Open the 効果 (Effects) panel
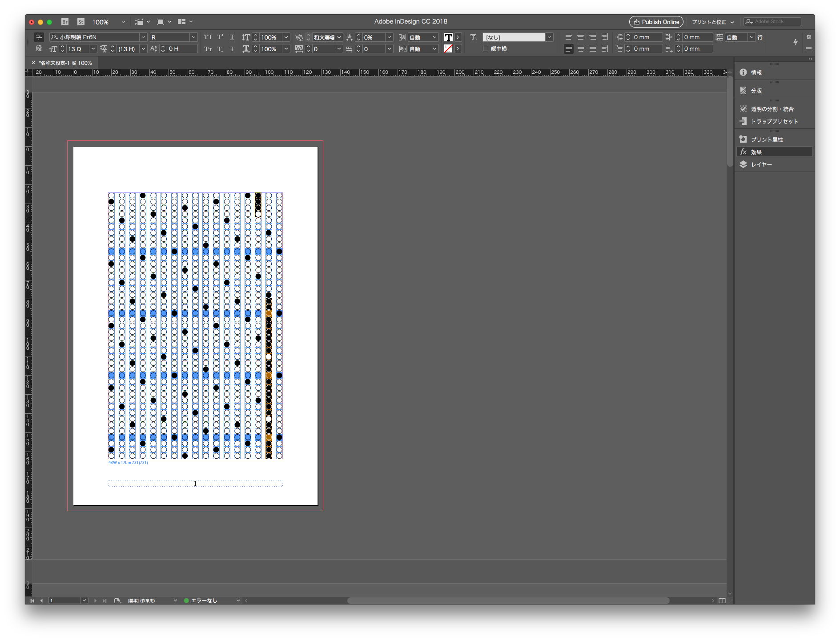 (774, 152)
